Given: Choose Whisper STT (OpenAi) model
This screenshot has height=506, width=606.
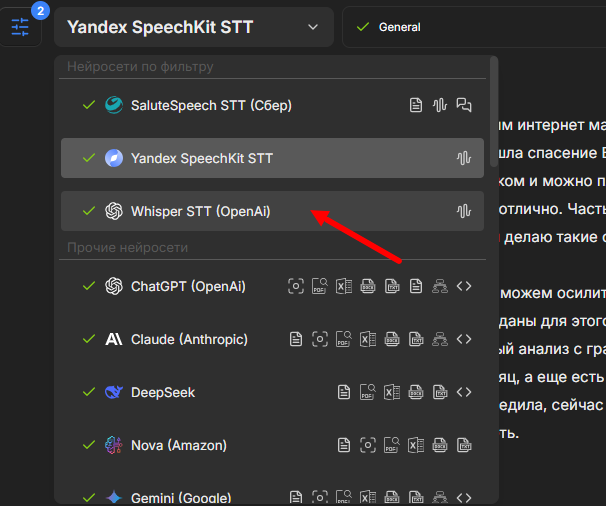Looking at the screenshot, I should (200, 211).
